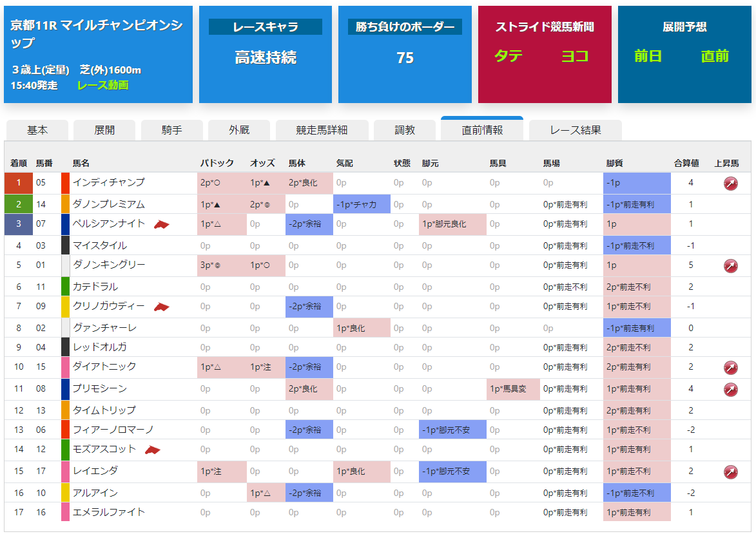The width and height of the screenshot is (756, 534).
Task: Click rising-horse arrow icon for レイエンダ
Action: (730, 472)
